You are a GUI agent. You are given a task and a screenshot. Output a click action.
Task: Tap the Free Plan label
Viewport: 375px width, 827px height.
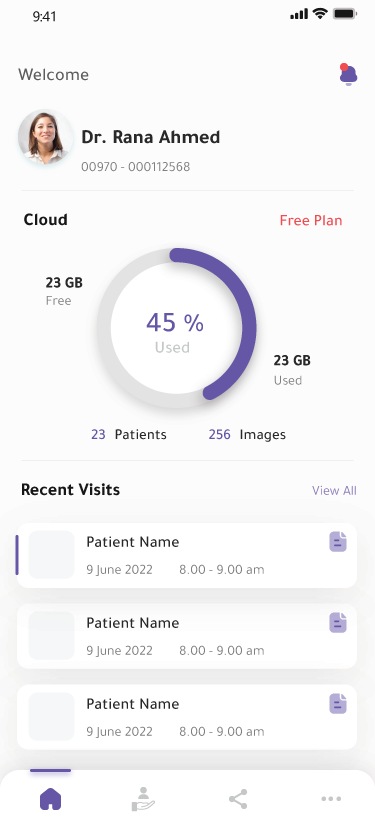311,220
